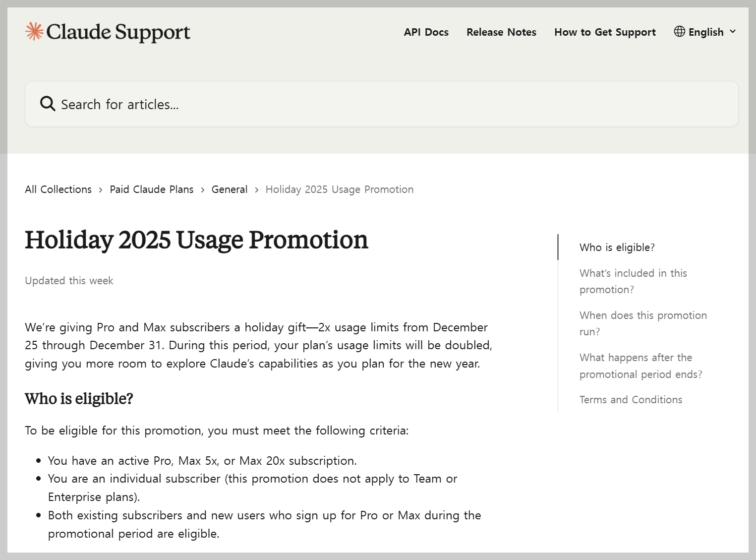Image resolution: width=756 pixels, height=560 pixels.
Task: Click Holiday 2025 Usage Promotion breadcrumb
Action: [340, 189]
